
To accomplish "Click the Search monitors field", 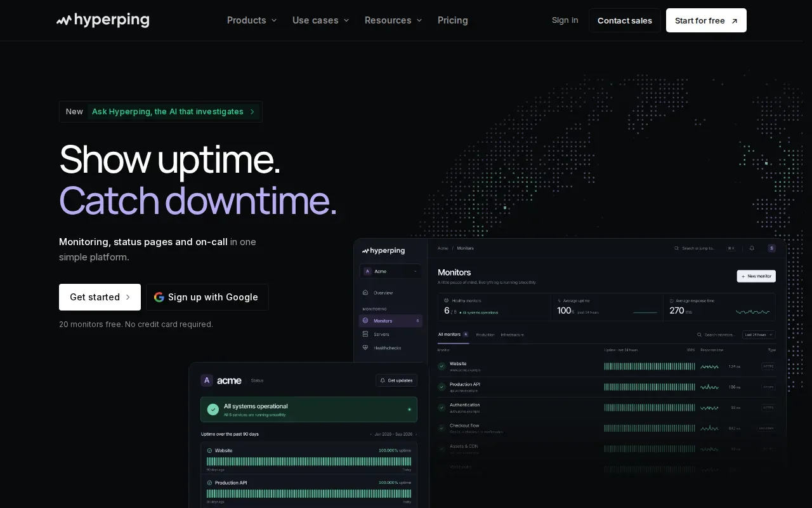I will click(716, 335).
